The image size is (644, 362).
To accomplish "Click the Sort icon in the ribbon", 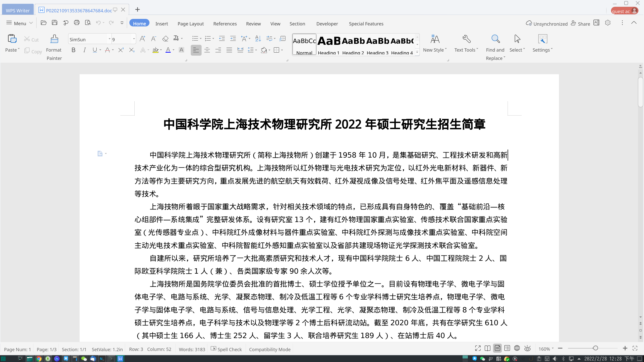I will [258, 39].
